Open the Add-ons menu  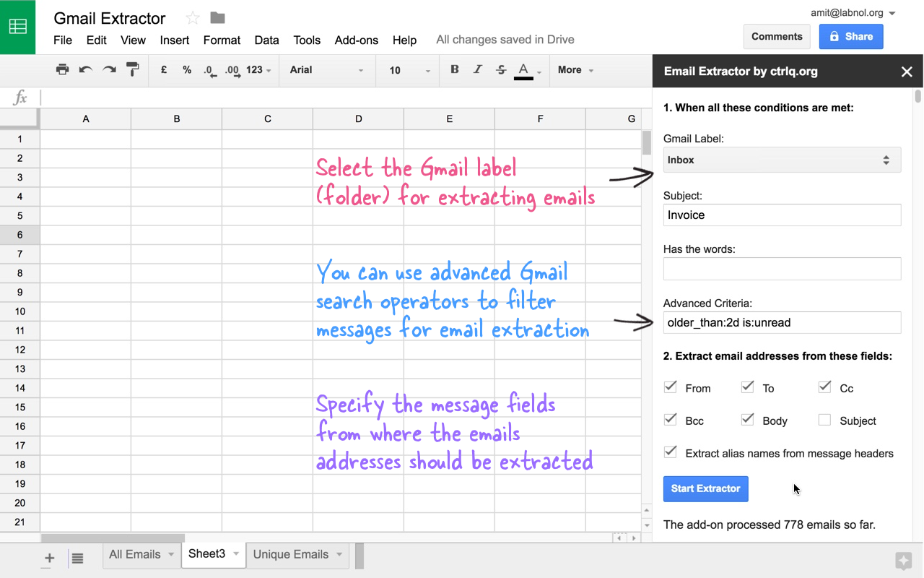356,40
